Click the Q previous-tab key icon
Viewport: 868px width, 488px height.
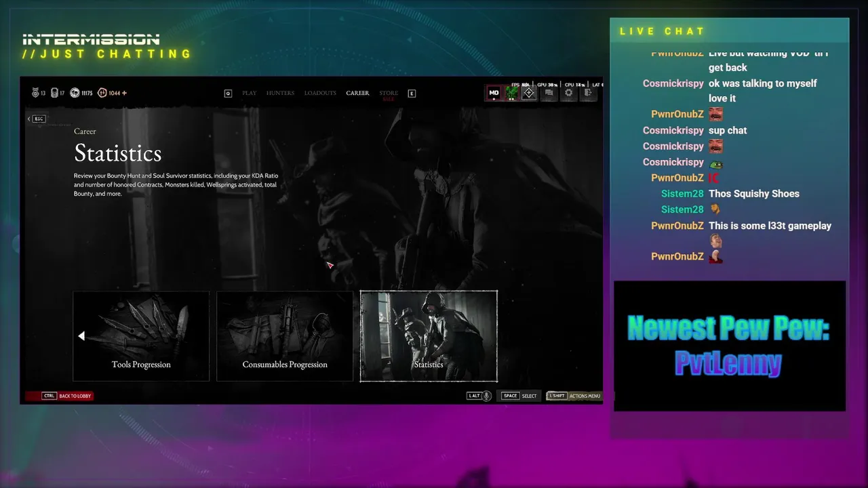pos(228,94)
